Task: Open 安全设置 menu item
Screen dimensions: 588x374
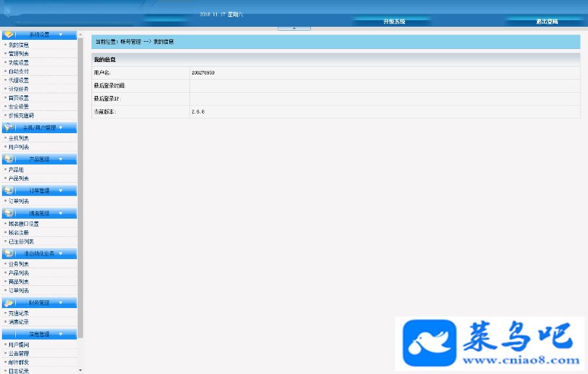Action: click(x=19, y=107)
